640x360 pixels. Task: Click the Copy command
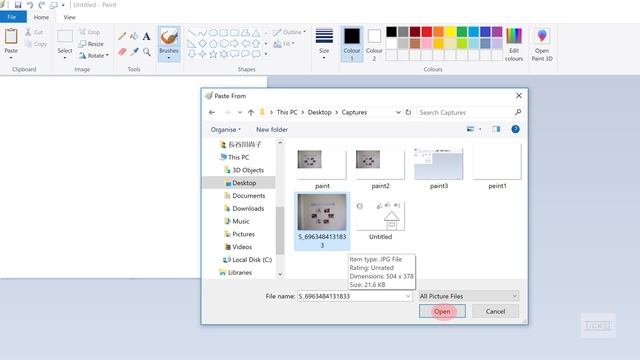click(x=36, y=44)
